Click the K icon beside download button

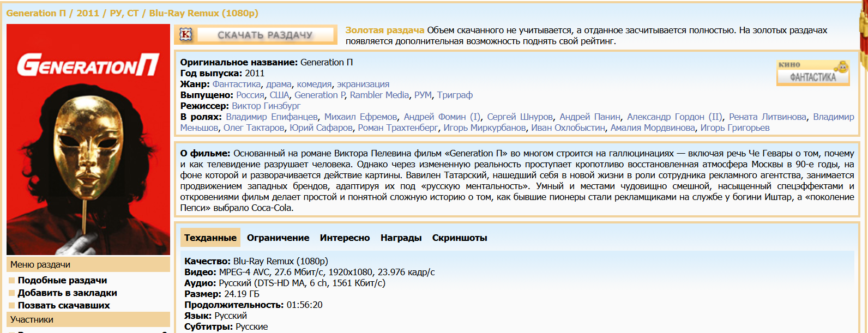tap(186, 34)
